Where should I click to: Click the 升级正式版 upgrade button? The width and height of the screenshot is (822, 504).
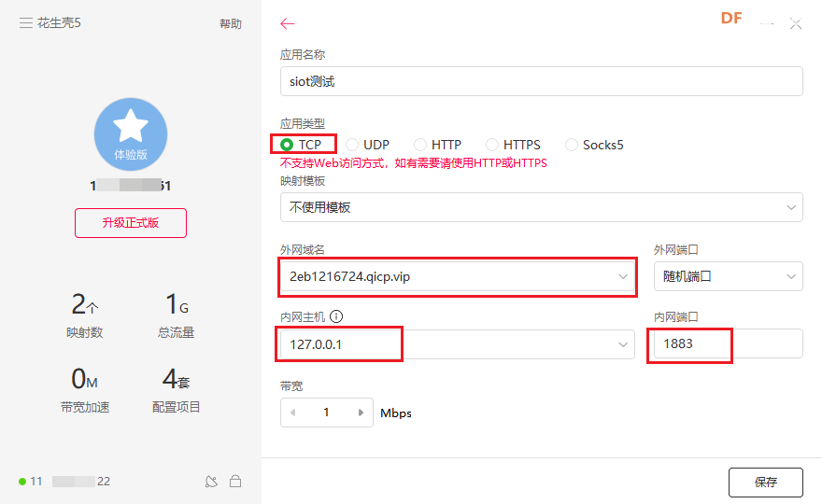(131, 223)
